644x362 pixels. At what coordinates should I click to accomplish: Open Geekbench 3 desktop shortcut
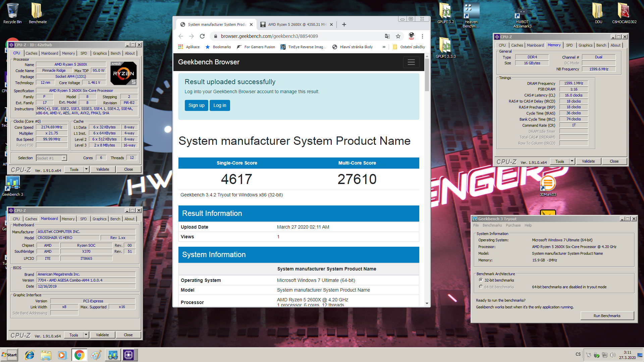coord(13,186)
